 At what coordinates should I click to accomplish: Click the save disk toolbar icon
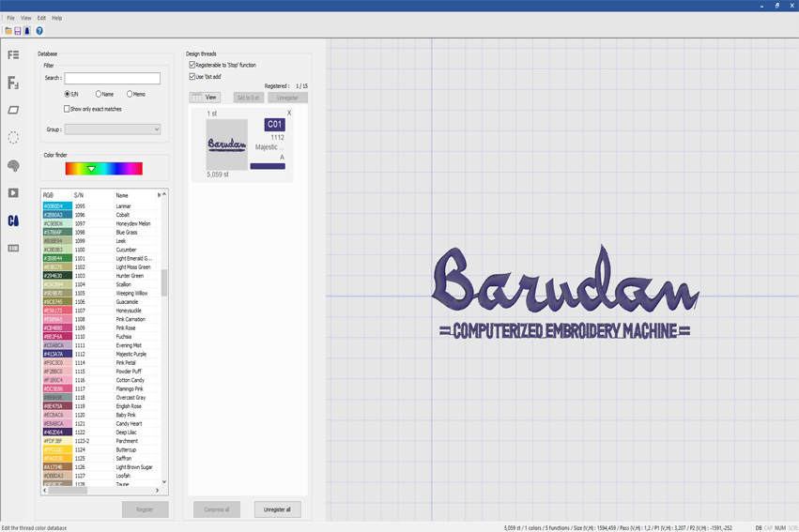pyautogui.click(x=18, y=31)
